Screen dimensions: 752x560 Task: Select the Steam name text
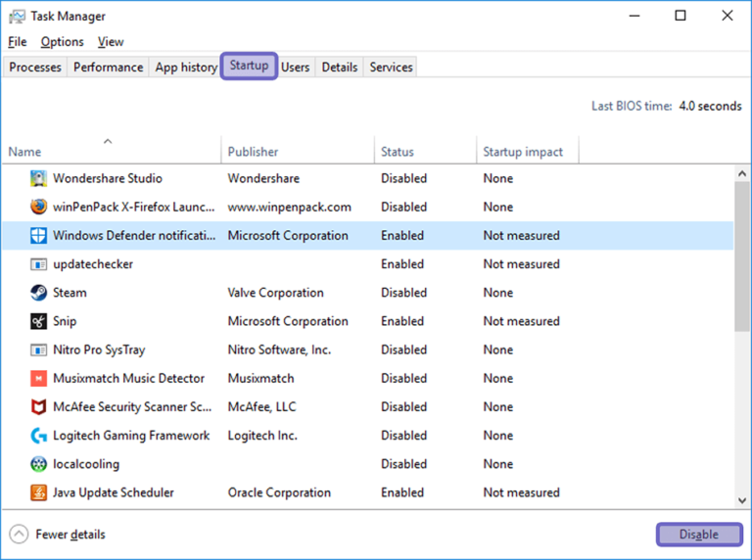tap(70, 293)
